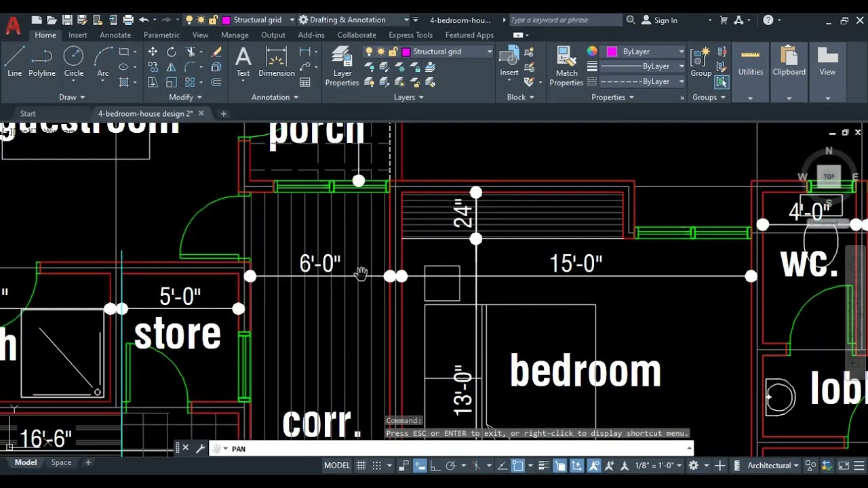Click the Erase tool icon
The image size is (868, 488).
[x=216, y=52]
